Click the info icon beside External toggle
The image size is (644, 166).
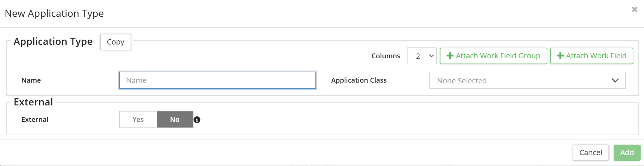[x=197, y=120]
